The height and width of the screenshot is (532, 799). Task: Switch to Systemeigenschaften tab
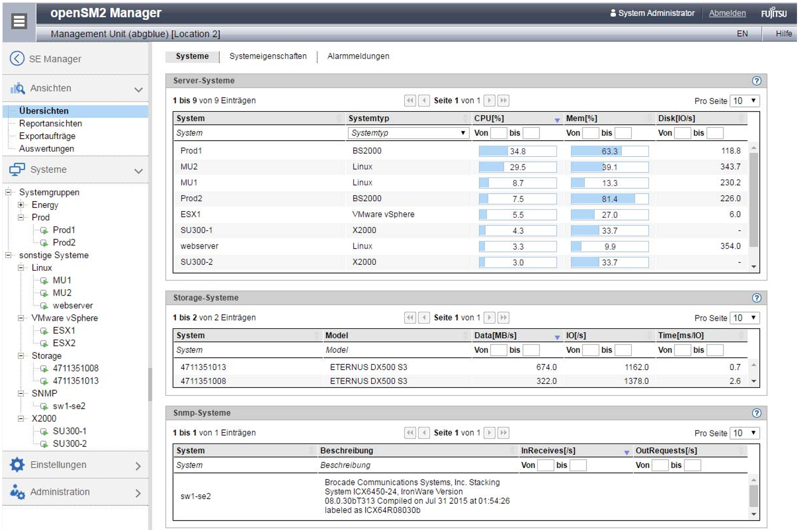(268, 56)
